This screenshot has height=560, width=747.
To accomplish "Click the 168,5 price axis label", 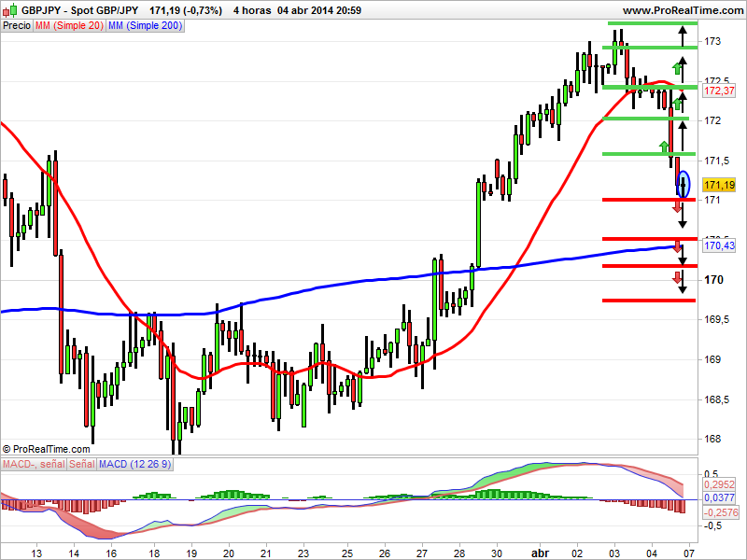I will pos(716,399).
